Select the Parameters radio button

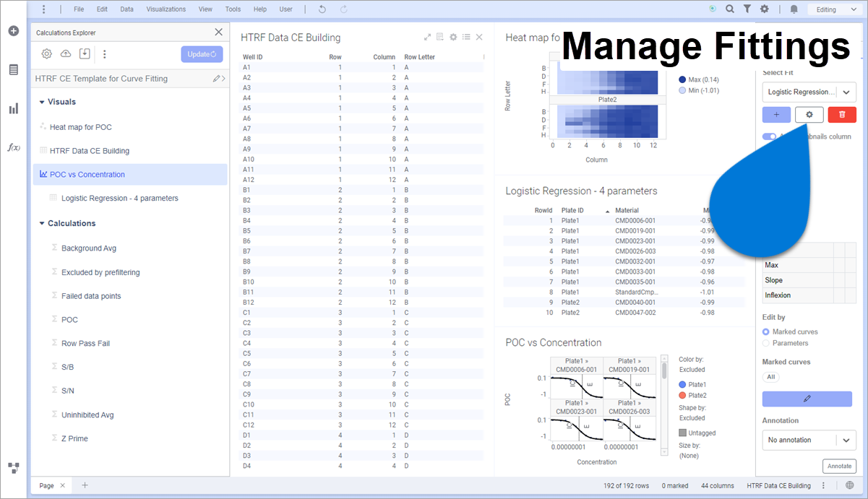pyautogui.click(x=767, y=343)
